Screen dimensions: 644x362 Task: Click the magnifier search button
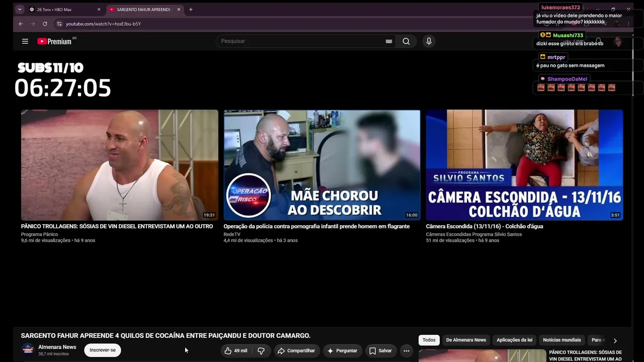[x=406, y=41]
